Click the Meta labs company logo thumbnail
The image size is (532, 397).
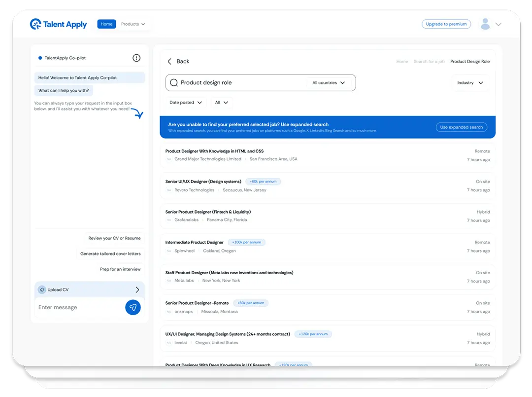pos(169,281)
